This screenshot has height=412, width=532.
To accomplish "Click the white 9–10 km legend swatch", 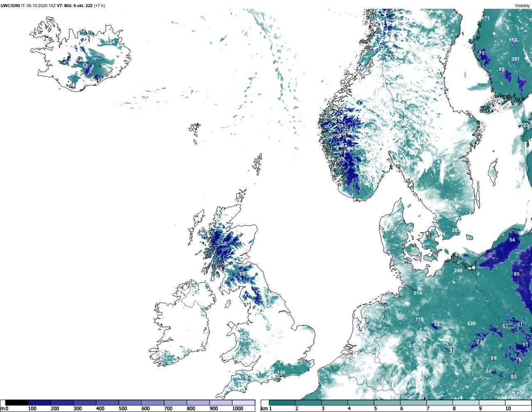I will pyautogui.click(x=492, y=402).
